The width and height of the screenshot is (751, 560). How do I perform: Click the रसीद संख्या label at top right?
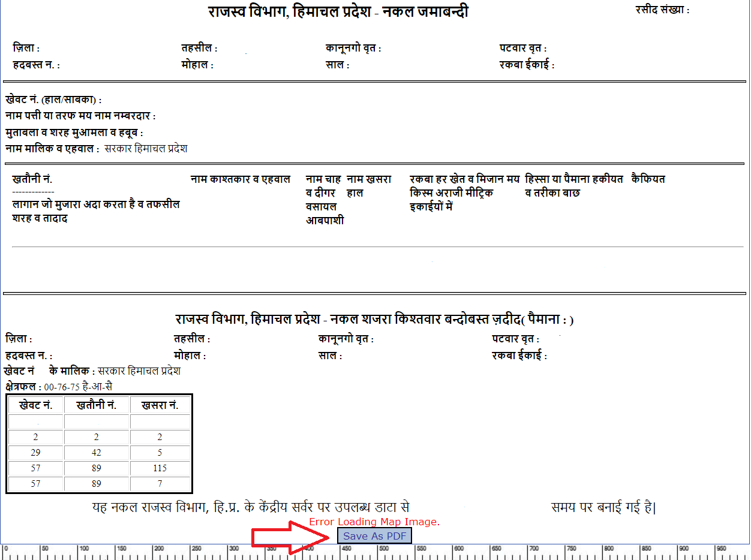coord(662,10)
